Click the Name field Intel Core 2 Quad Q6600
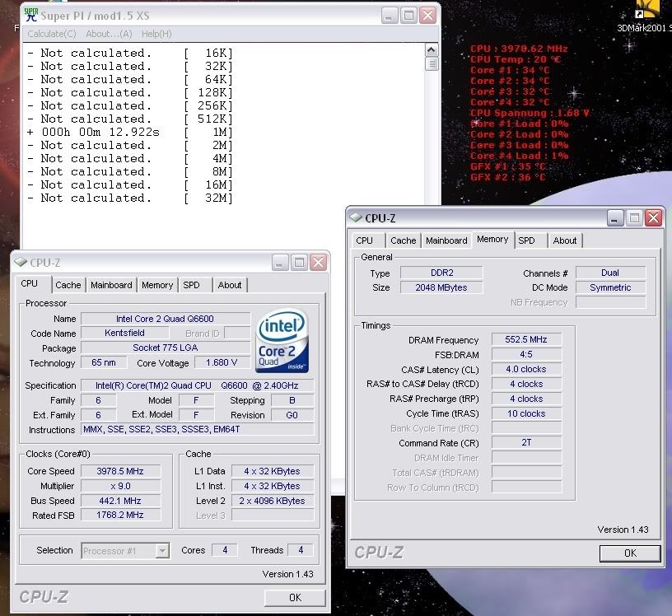The height and width of the screenshot is (616, 672). pyautogui.click(x=165, y=319)
